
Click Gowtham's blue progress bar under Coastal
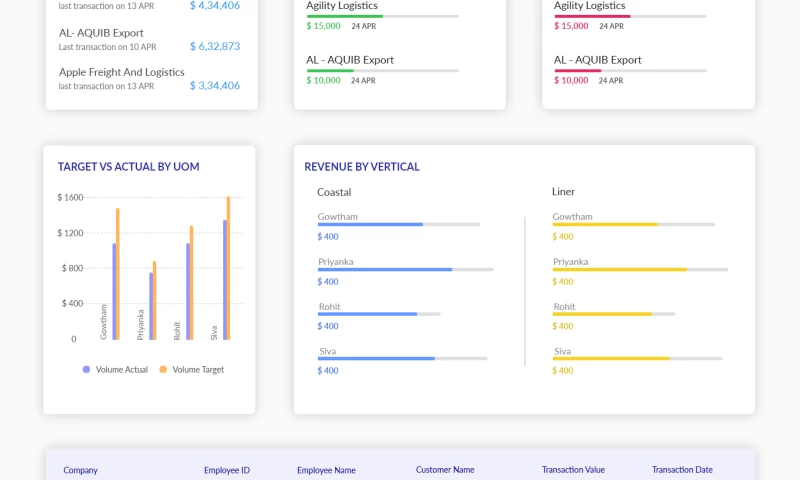370,225
